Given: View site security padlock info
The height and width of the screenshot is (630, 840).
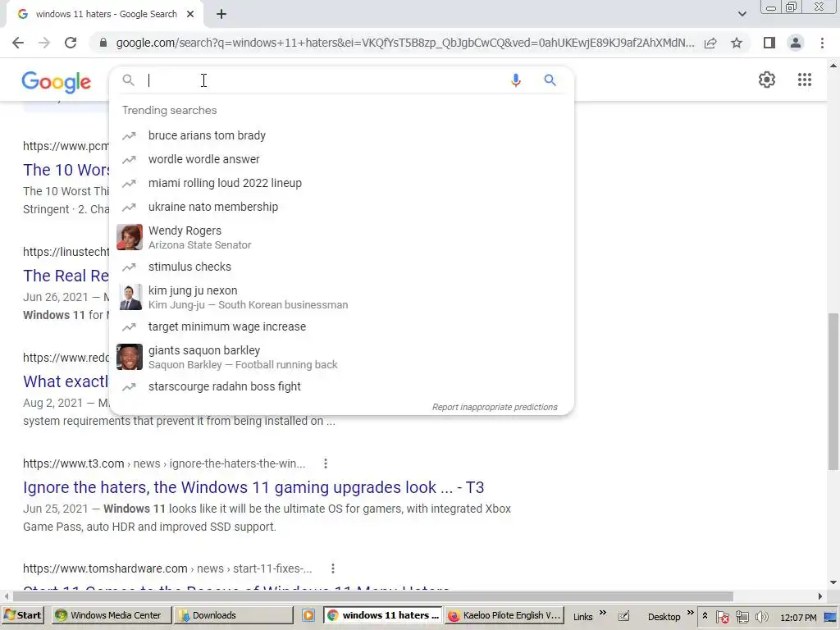Looking at the screenshot, I should coord(103,43).
